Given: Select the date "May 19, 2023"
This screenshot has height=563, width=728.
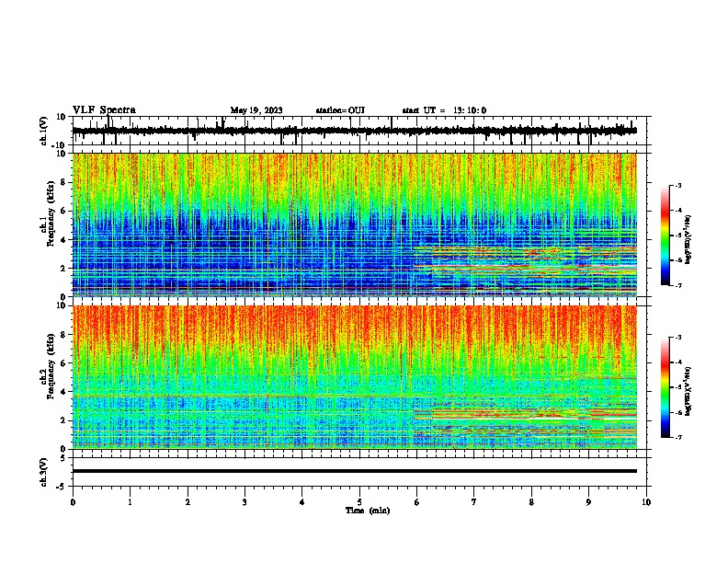Looking at the screenshot, I should [x=256, y=110].
